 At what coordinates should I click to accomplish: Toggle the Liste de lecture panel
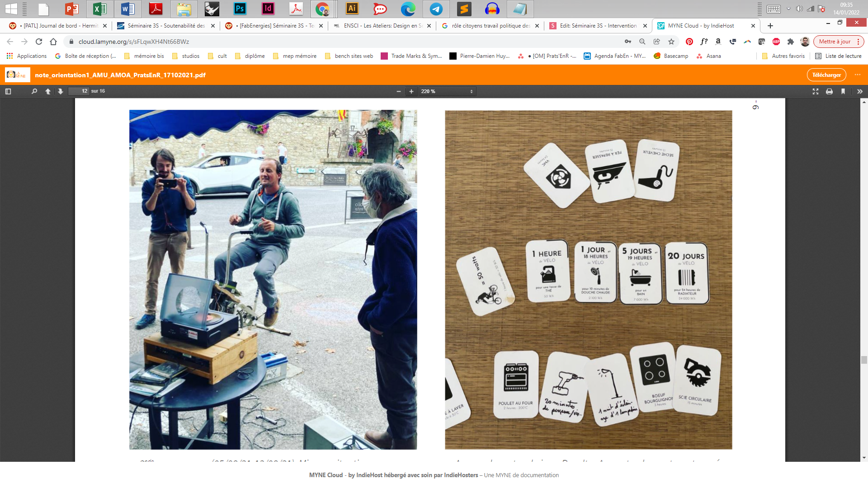tap(838, 56)
